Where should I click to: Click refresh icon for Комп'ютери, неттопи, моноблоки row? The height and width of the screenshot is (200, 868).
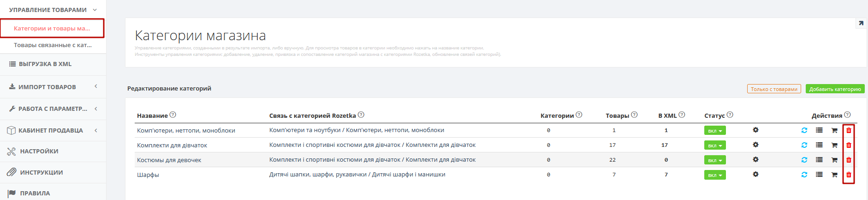(804, 130)
